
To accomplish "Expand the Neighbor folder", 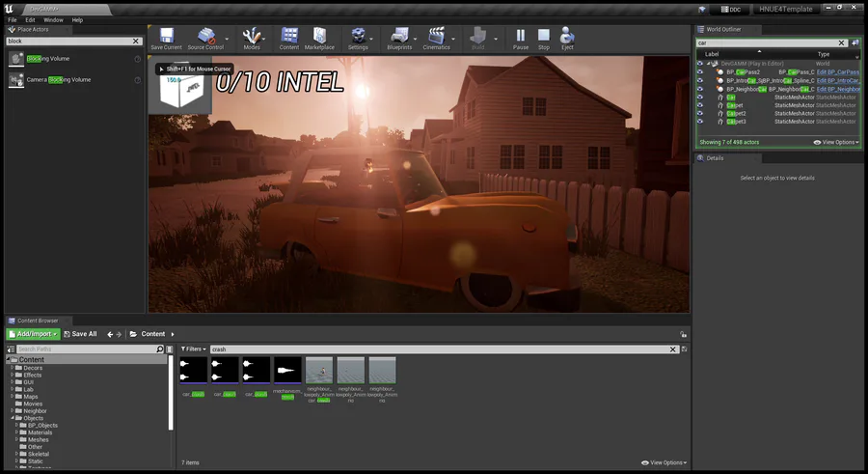I will (x=13, y=411).
